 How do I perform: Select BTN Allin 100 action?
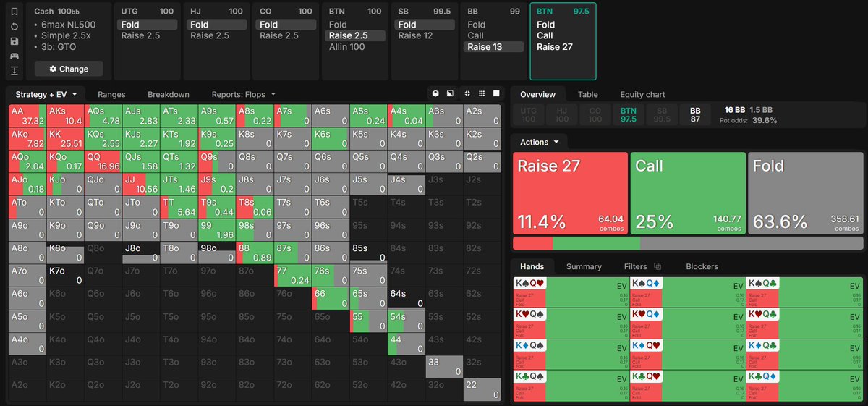[x=357, y=46]
